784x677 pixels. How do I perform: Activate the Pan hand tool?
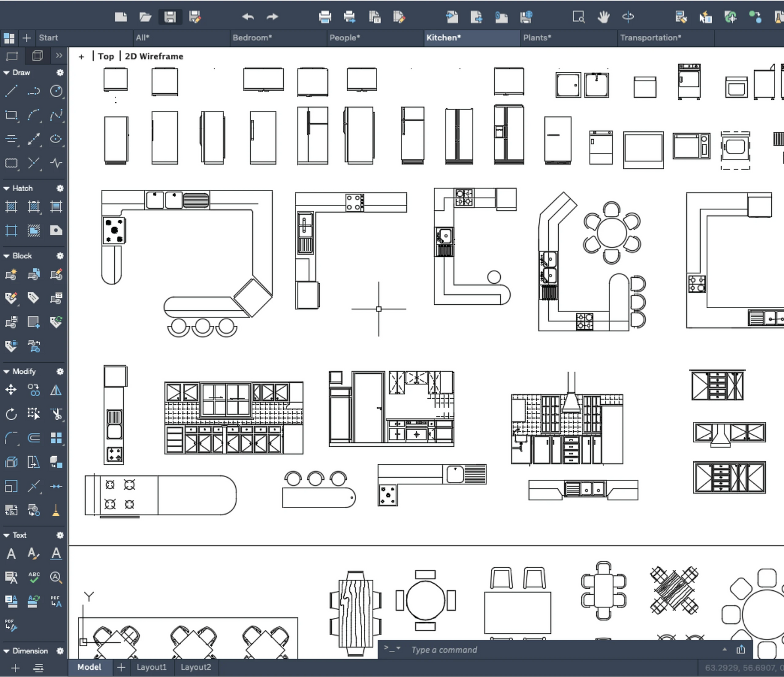(603, 17)
